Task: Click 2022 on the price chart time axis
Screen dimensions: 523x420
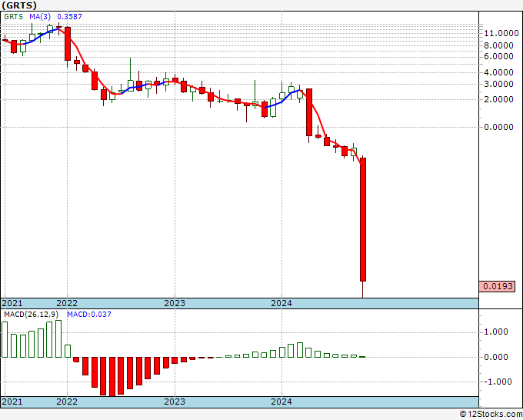Action: coord(67,303)
